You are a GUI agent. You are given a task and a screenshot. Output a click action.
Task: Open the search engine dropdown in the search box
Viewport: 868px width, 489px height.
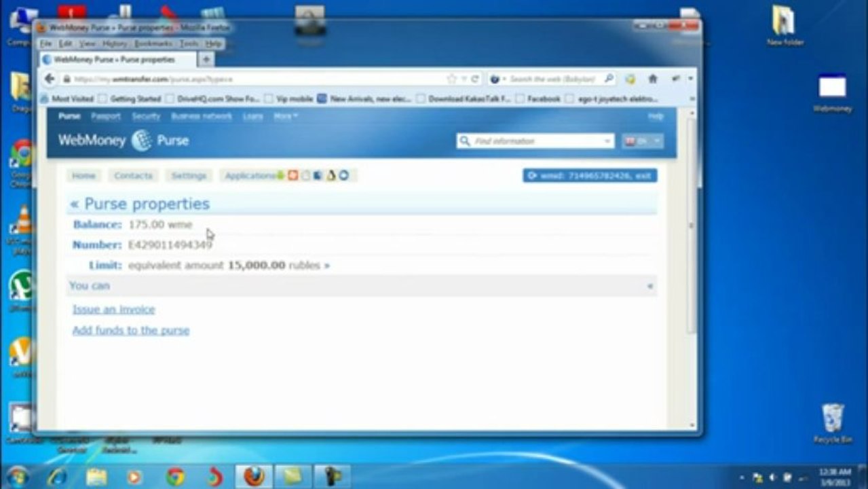coord(497,79)
